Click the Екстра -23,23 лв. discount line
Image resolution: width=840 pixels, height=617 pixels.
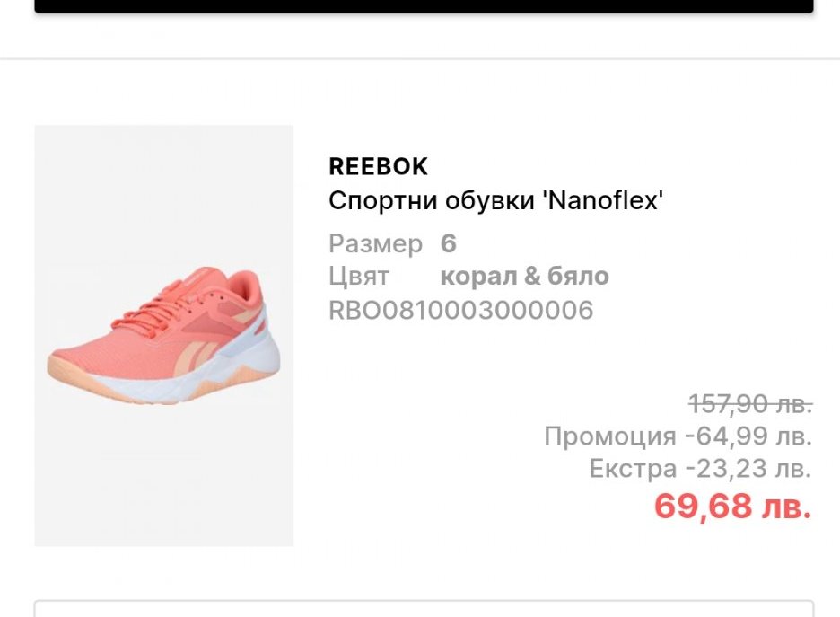coord(700,468)
